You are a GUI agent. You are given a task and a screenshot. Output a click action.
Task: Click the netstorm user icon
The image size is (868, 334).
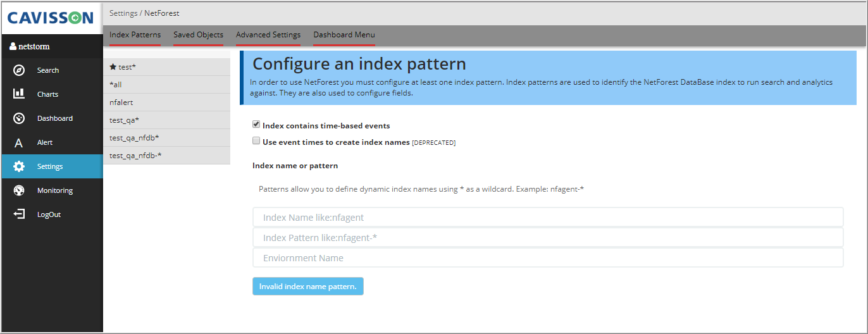[12, 47]
